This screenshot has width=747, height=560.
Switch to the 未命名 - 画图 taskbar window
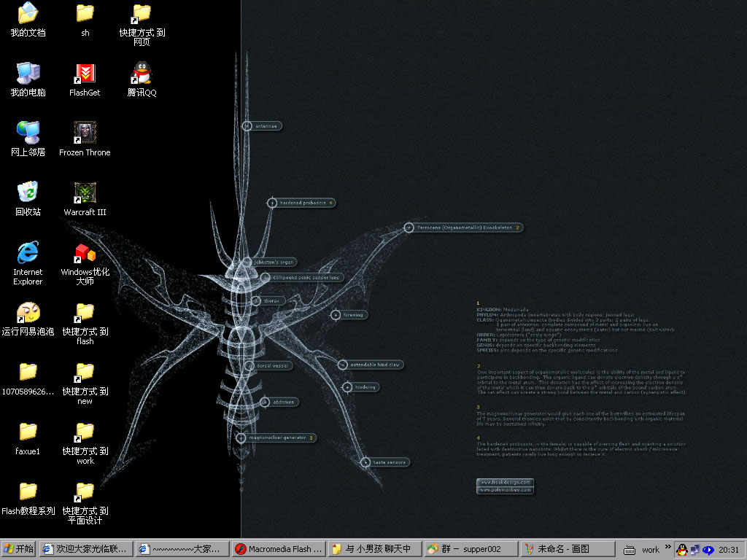567,549
